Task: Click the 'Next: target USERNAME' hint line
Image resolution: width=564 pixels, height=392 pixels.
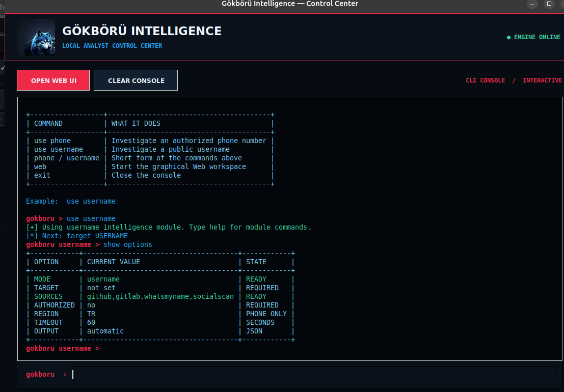Action: tap(77, 236)
